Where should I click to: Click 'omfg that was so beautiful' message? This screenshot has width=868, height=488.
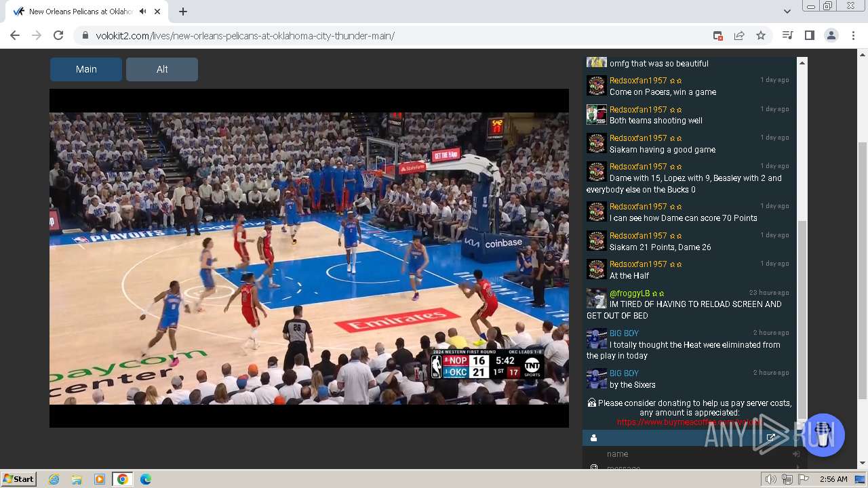(x=659, y=64)
